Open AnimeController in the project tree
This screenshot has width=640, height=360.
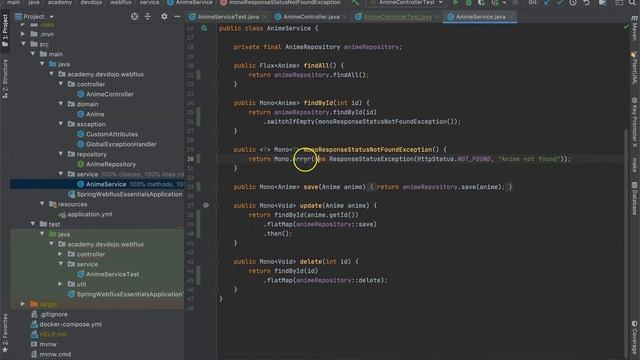pos(109,94)
